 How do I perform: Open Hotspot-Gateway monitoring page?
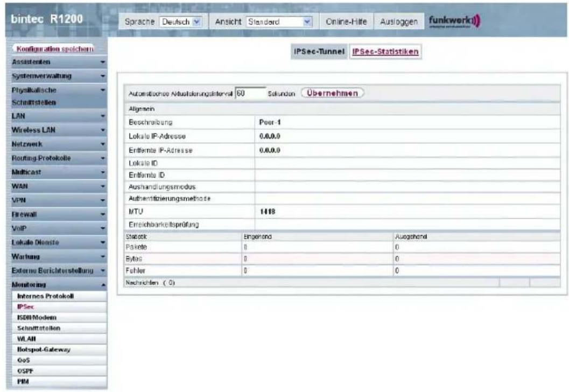click(x=60, y=349)
